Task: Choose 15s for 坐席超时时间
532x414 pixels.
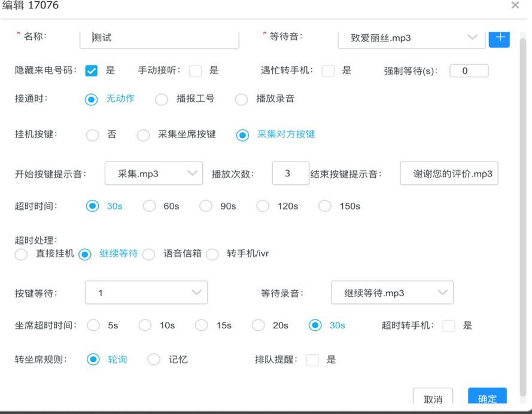Action: (202, 325)
